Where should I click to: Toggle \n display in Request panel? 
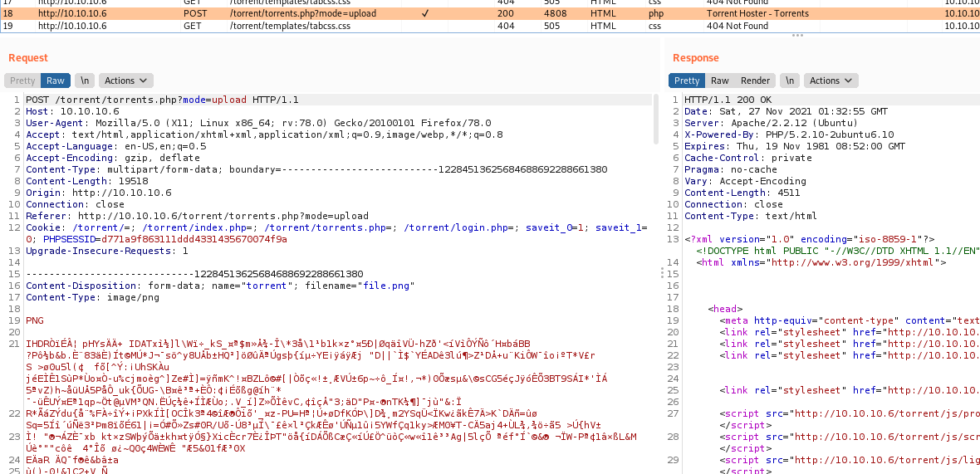[85, 81]
